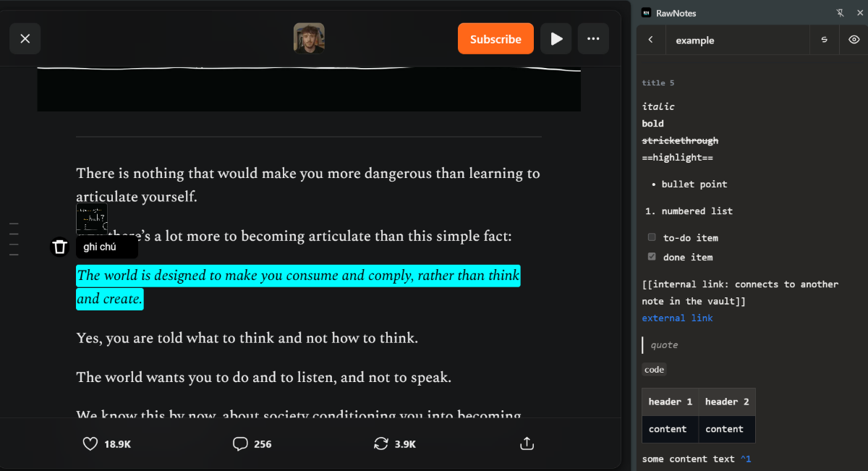Click the "header 1" table cell
The width and height of the screenshot is (868, 471).
click(x=671, y=402)
